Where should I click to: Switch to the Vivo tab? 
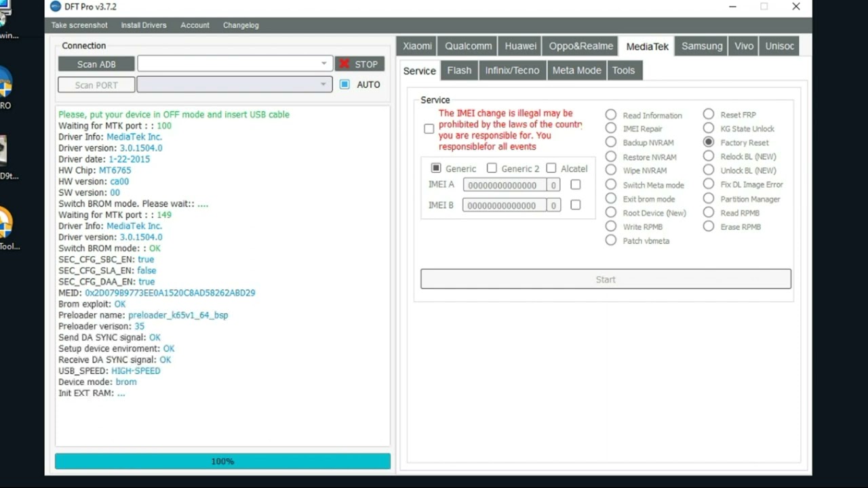pyautogui.click(x=744, y=46)
